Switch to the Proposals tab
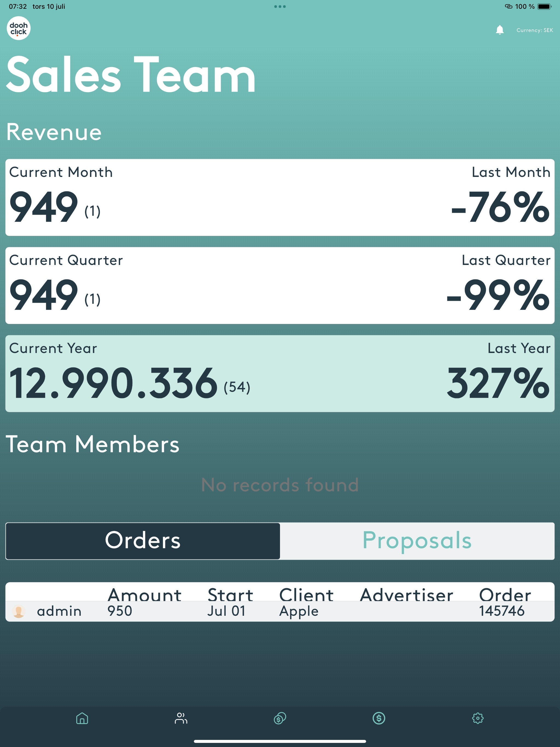Image resolution: width=560 pixels, height=747 pixels. (417, 541)
